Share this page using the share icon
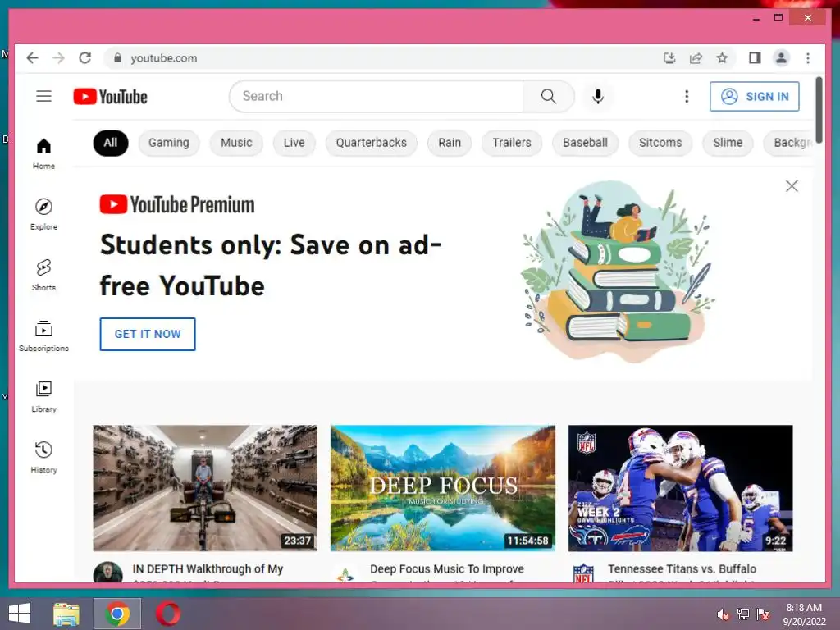Image resolution: width=840 pixels, height=630 pixels. coord(696,58)
